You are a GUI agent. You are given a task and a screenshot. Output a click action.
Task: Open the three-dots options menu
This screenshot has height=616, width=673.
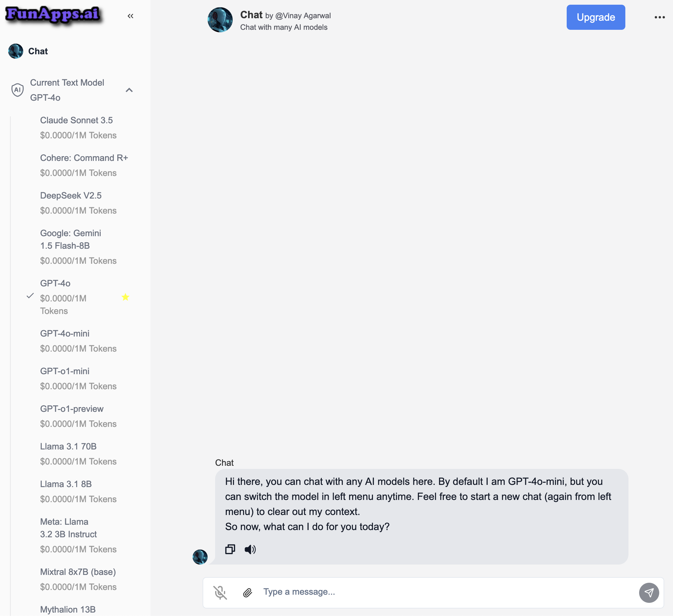click(x=659, y=17)
